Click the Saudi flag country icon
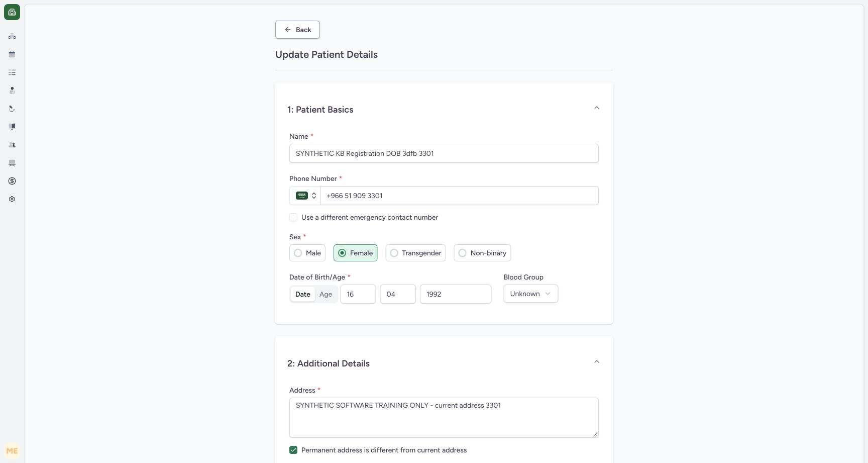The height and width of the screenshot is (463, 868). coord(302,196)
